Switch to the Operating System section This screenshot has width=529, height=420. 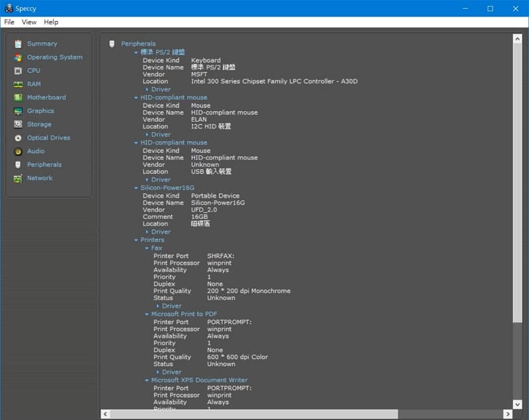pyautogui.click(x=55, y=58)
